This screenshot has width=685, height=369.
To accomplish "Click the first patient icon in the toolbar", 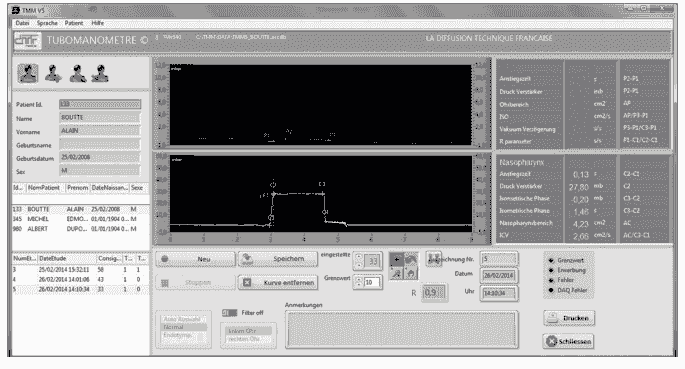I will point(28,73).
